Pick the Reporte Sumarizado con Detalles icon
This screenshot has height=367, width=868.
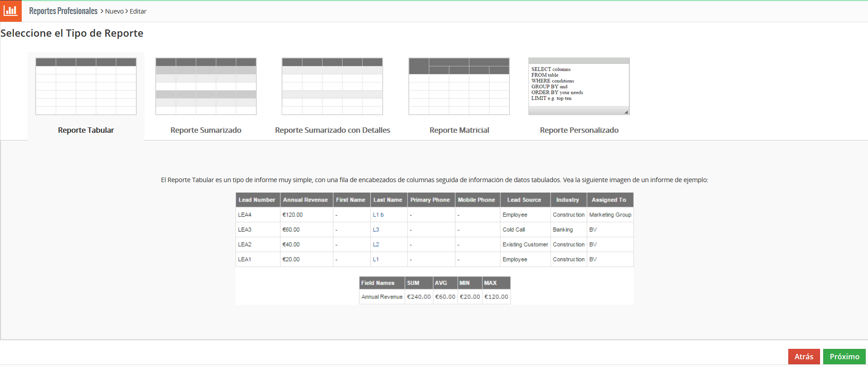(x=332, y=86)
